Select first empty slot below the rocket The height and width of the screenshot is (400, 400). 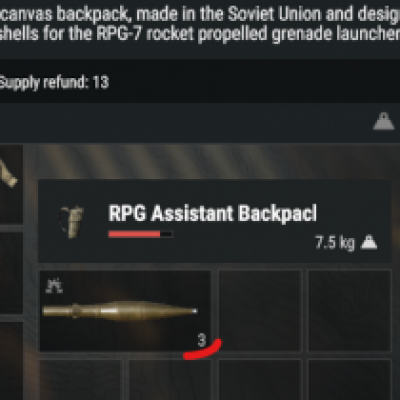[x=81, y=380]
